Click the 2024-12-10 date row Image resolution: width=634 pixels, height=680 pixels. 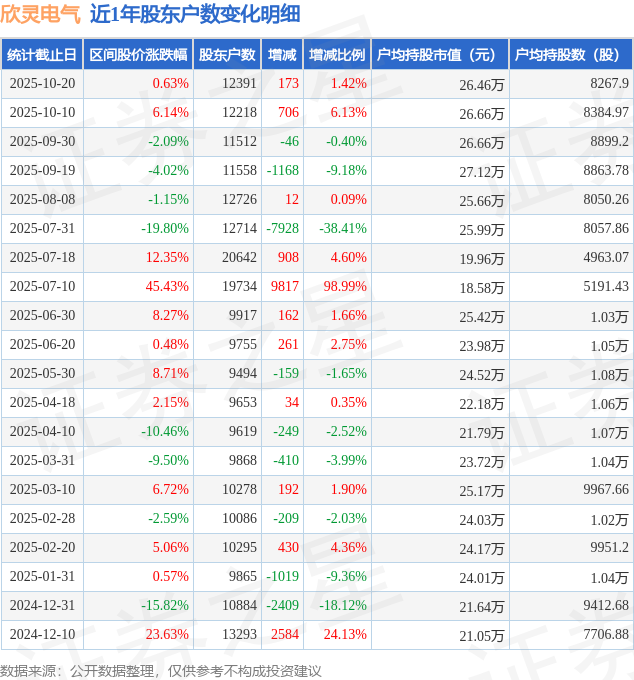coord(41,635)
